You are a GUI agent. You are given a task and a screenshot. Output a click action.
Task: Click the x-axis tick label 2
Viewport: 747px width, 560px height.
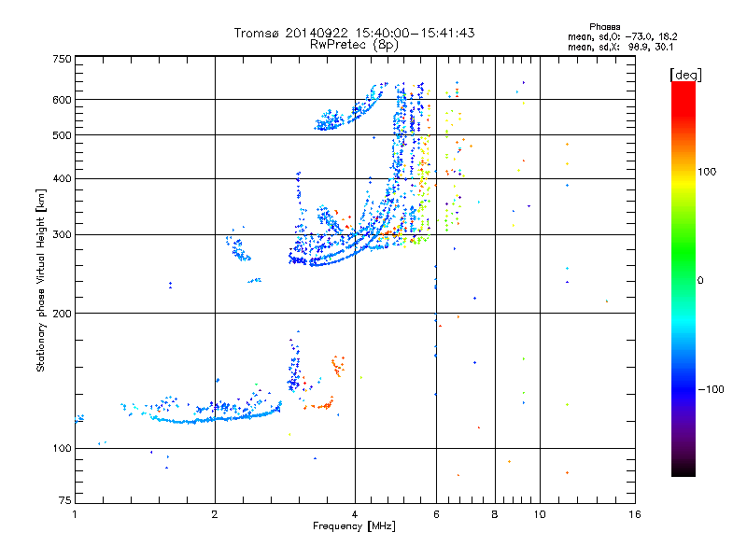point(215,514)
